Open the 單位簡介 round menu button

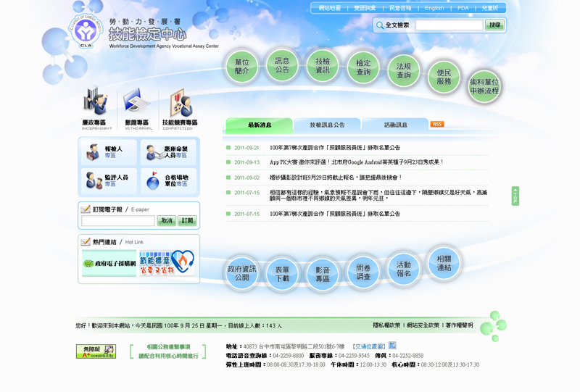242,67
